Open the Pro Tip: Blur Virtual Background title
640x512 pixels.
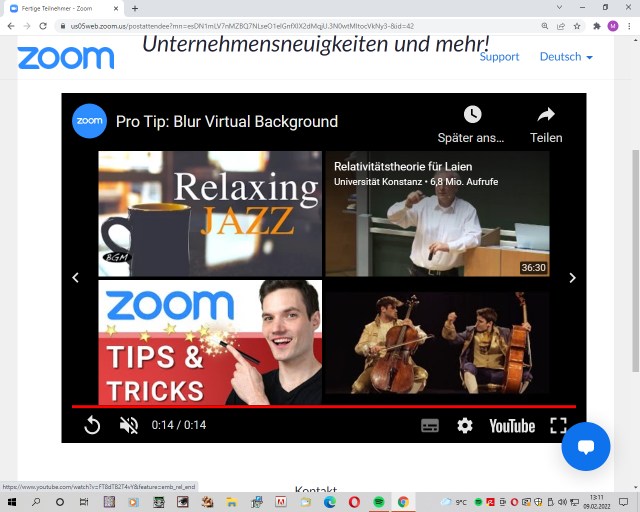[x=227, y=121]
